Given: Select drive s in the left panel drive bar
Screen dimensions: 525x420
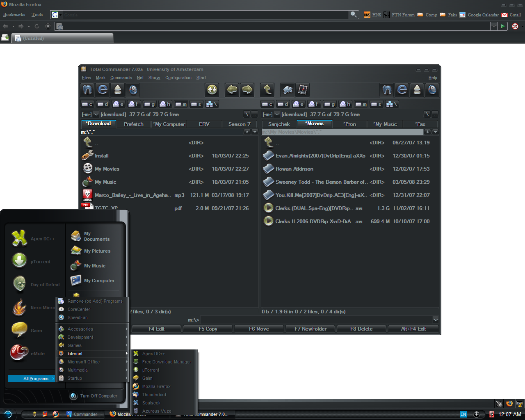Looking at the screenshot, I should click(196, 104).
